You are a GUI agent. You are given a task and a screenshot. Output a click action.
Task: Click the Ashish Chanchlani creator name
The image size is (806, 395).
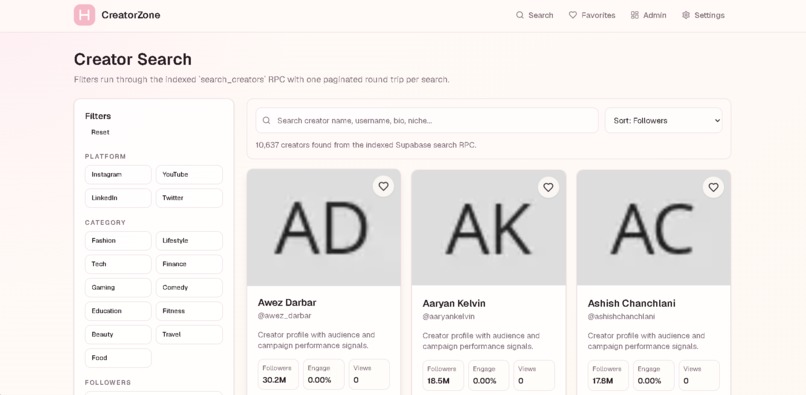coord(632,303)
